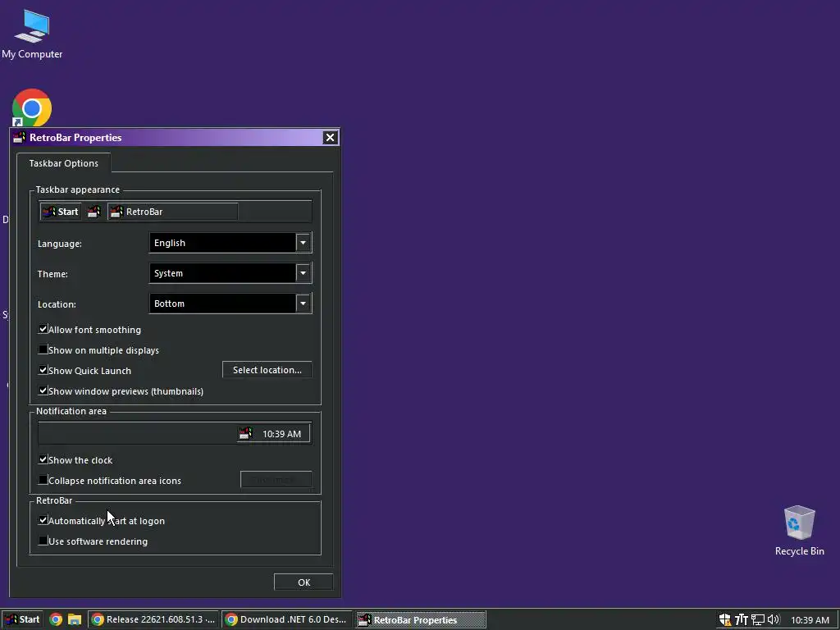Click the 10:39 AM clock in notification preview
This screenshot has width=840, height=630.
[x=282, y=434]
